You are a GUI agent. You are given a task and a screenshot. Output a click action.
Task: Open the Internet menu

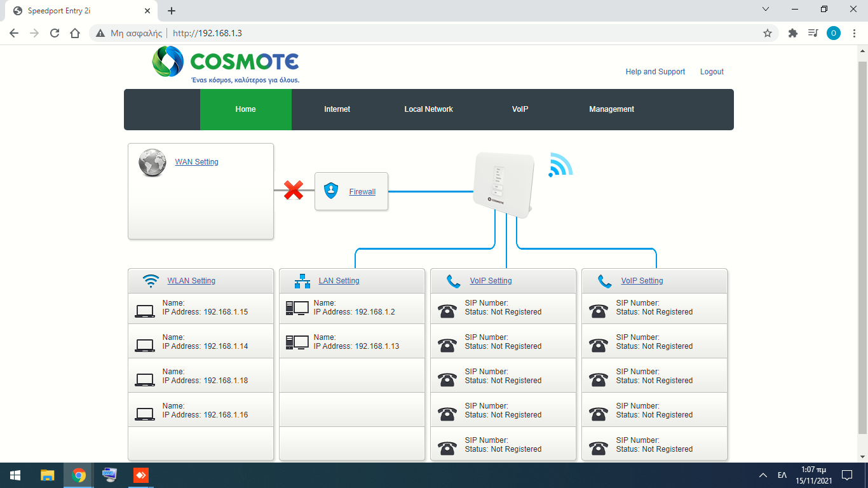(x=337, y=109)
